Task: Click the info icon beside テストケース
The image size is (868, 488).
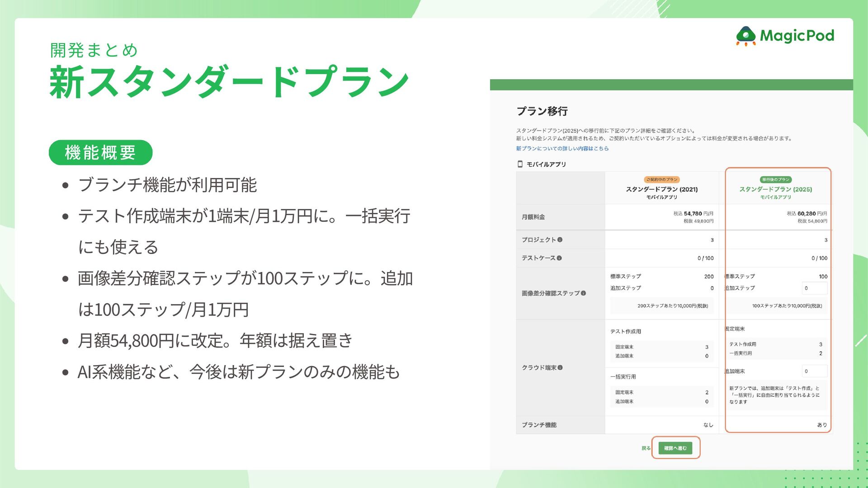Action: point(559,258)
